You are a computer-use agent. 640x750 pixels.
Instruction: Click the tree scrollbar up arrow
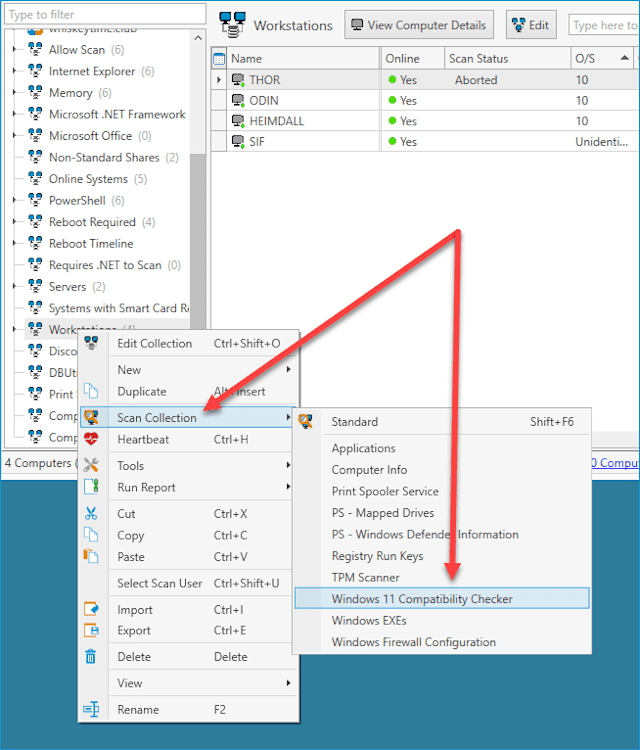(x=199, y=38)
